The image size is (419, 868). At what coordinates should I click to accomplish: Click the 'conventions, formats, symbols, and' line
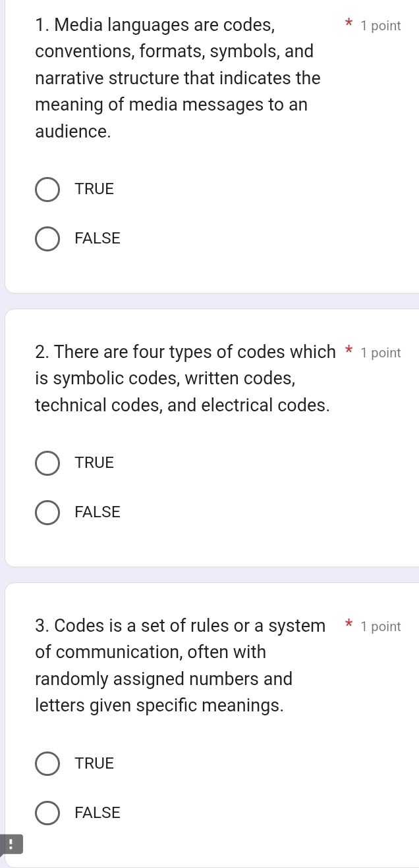175,51
